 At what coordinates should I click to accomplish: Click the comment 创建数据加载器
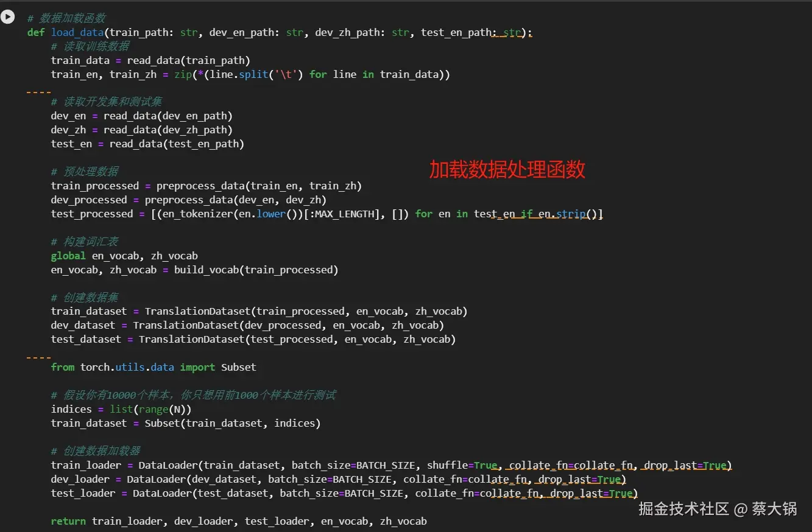tap(96, 451)
